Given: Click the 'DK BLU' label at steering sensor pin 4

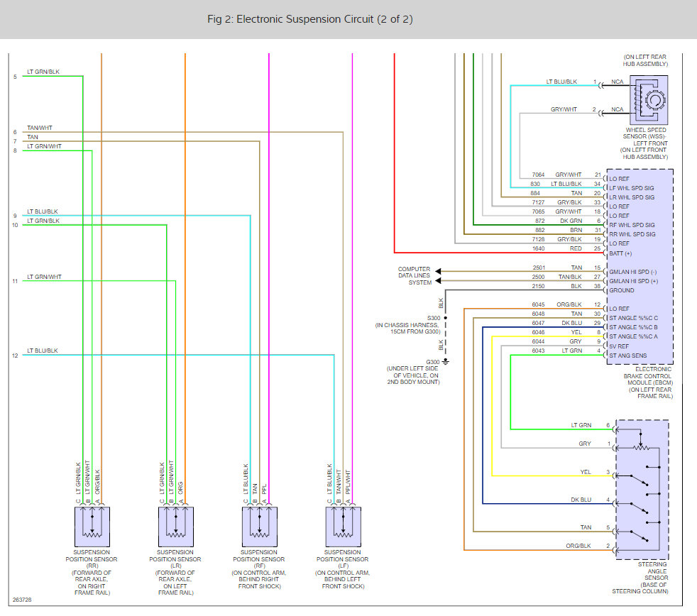Looking at the screenshot, I should [581, 500].
